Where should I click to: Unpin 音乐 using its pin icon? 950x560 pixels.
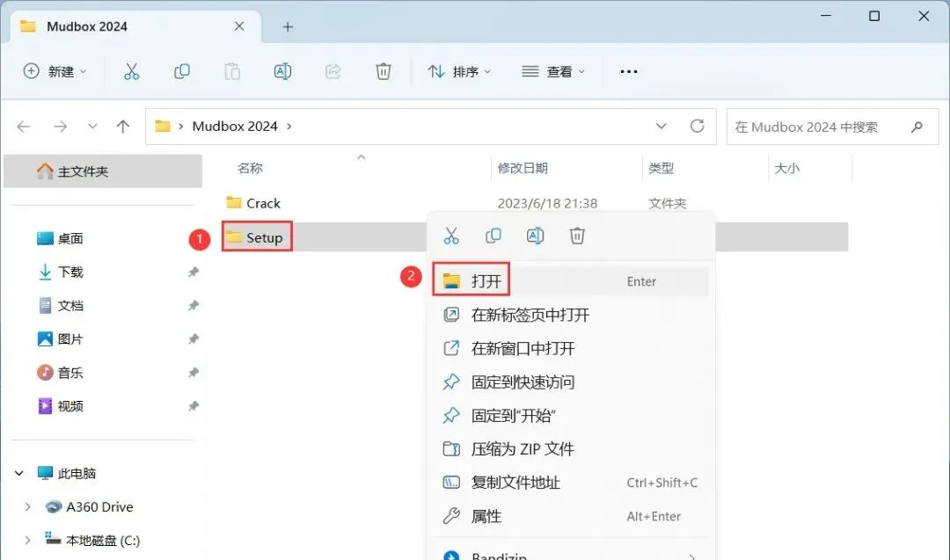pyautogui.click(x=194, y=373)
